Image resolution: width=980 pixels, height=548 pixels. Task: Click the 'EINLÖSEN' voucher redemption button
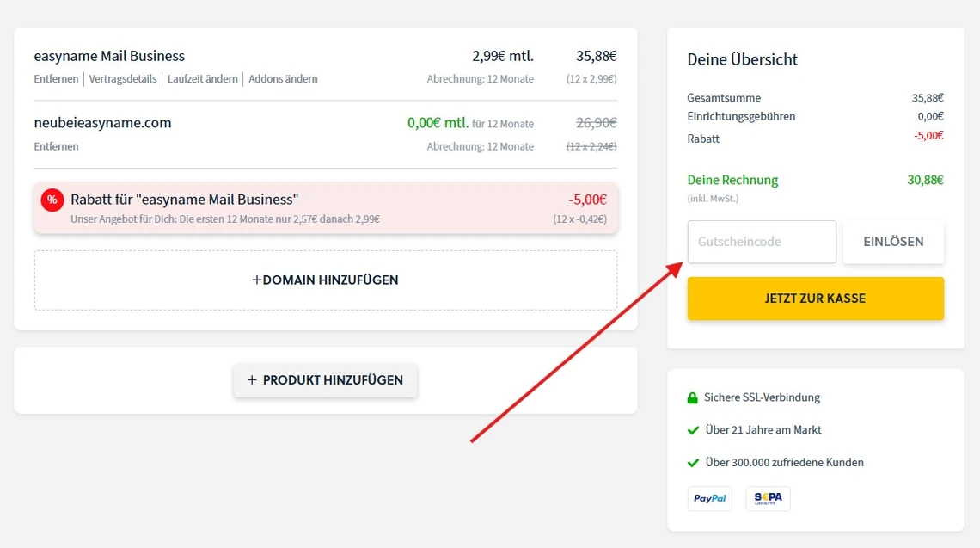pyautogui.click(x=893, y=242)
